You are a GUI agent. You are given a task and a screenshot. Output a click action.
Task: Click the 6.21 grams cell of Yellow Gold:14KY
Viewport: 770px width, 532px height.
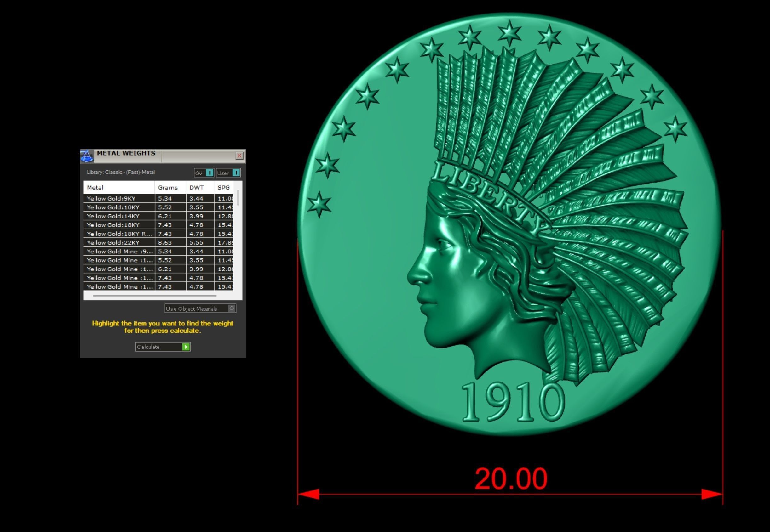pos(170,216)
